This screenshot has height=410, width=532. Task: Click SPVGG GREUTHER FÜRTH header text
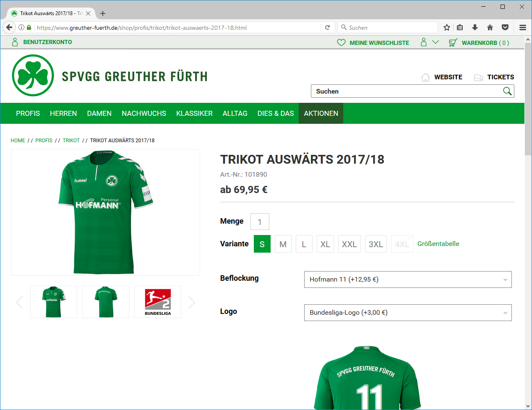click(135, 76)
